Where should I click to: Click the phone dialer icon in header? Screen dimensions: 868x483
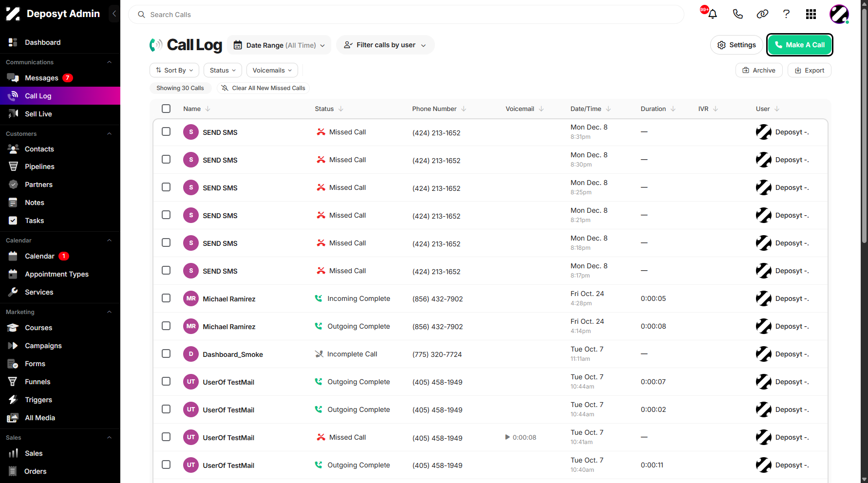click(x=737, y=14)
